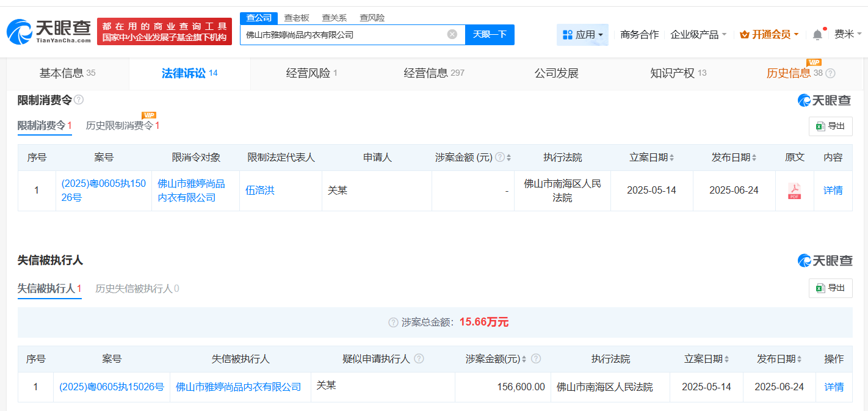Open the 应用 dropdown menu
Viewport: 868px width, 411px height.
coord(582,34)
